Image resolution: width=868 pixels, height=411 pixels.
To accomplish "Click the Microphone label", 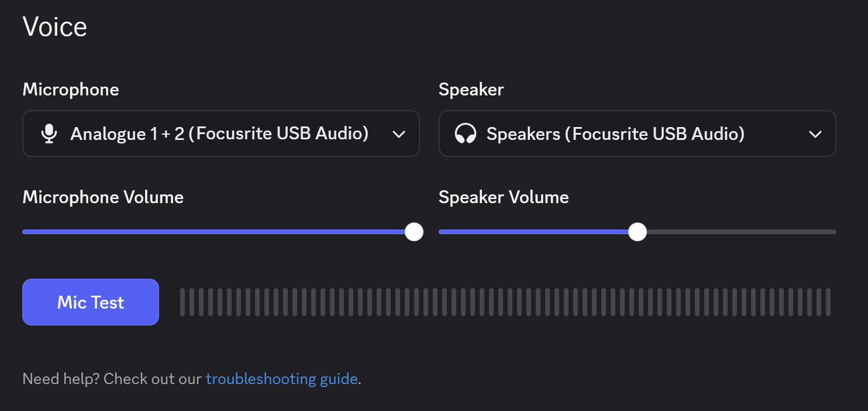I will [x=71, y=89].
